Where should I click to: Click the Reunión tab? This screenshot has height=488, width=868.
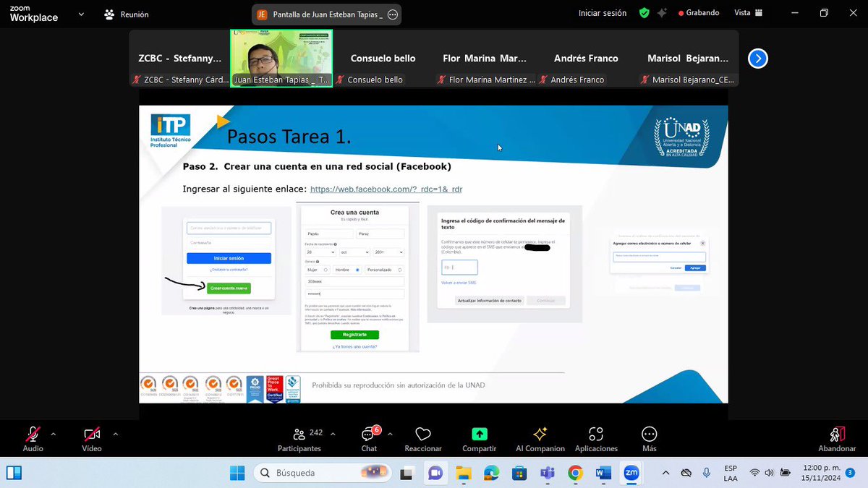click(126, 14)
